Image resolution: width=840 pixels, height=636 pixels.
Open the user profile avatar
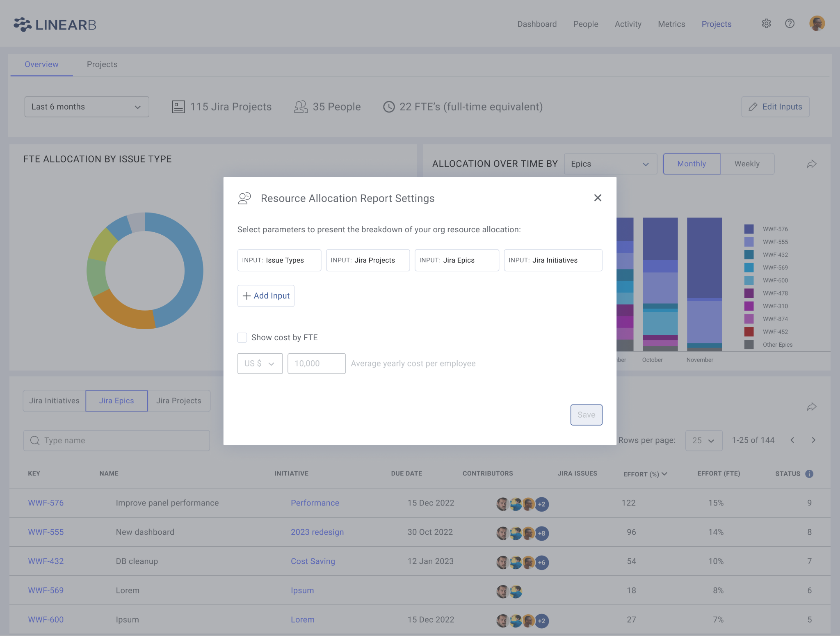tap(817, 23)
